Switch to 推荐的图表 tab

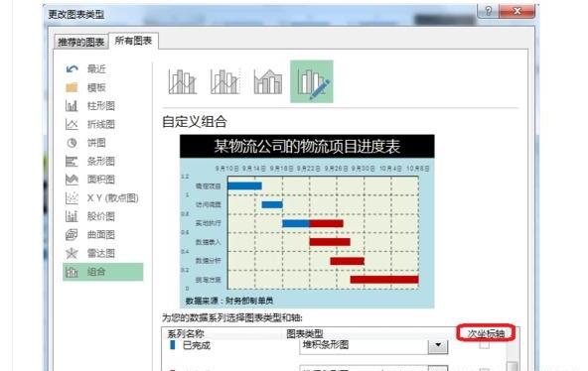pos(81,42)
